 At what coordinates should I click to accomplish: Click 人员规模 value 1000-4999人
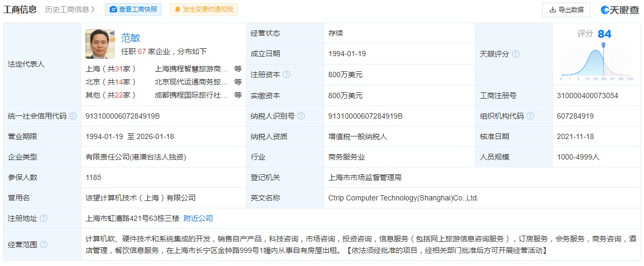tap(578, 157)
